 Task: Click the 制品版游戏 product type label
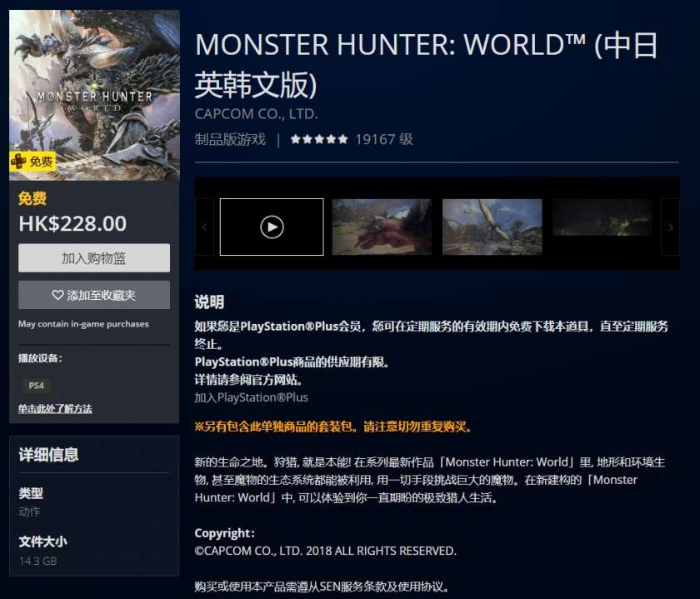click(230, 139)
